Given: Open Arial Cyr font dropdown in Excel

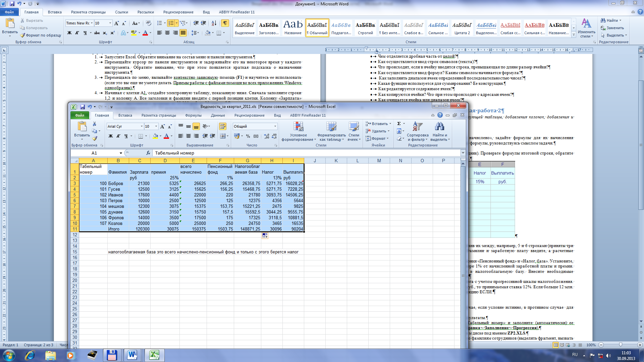Looking at the screenshot, I should (x=142, y=126).
